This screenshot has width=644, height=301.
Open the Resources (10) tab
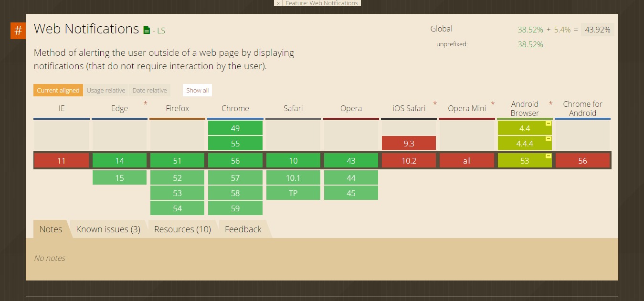182,229
